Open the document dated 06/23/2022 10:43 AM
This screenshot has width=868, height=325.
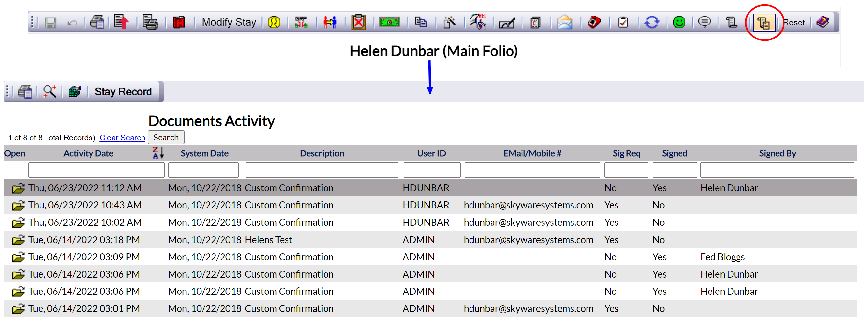18,205
